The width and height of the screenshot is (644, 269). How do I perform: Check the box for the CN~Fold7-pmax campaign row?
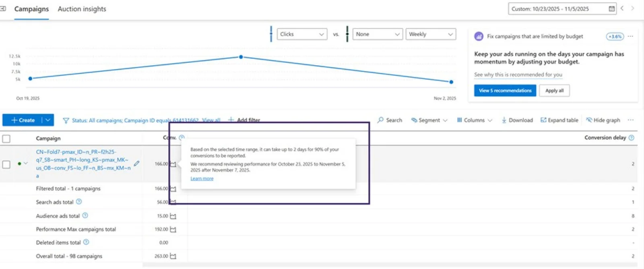(6, 164)
